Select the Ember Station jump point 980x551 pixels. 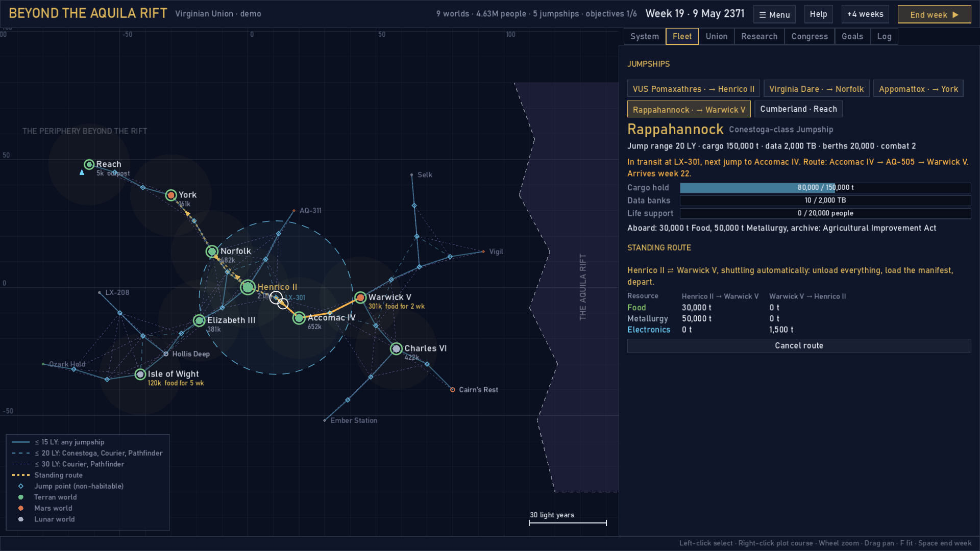tap(325, 420)
